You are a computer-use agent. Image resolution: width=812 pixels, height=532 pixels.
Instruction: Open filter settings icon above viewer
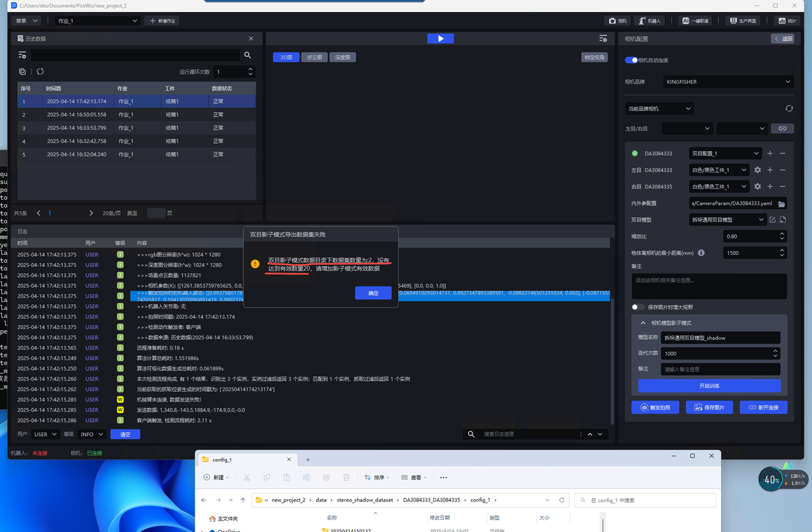coord(603,39)
